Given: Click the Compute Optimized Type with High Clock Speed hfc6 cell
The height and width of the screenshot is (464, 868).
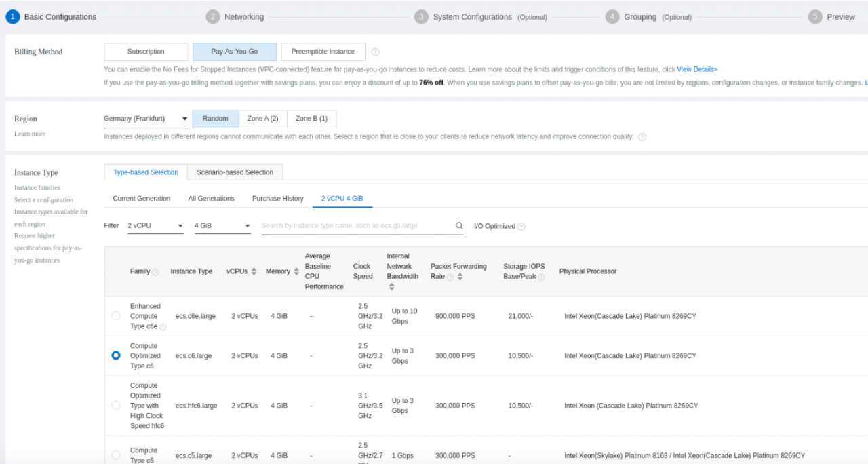Looking at the screenshot, I should [147, 406].
